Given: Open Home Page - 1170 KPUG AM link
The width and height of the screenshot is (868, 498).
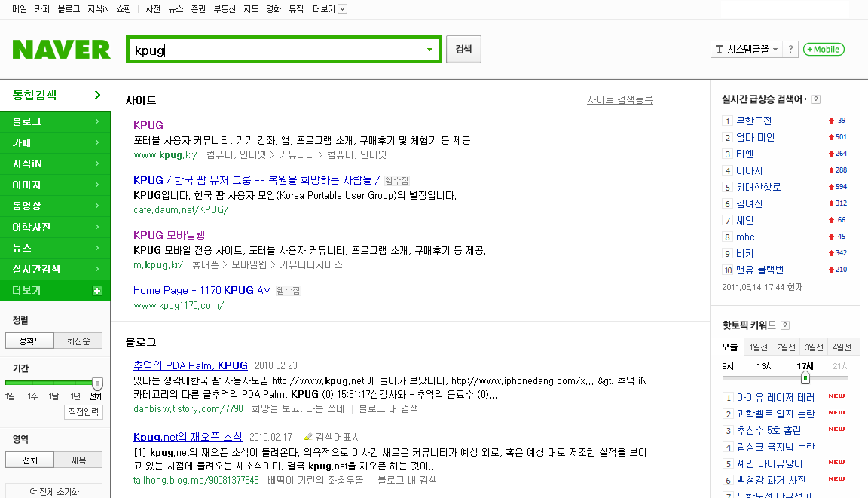Looking at the screenshot, I should pyautogui.click(x=202, y=290).
